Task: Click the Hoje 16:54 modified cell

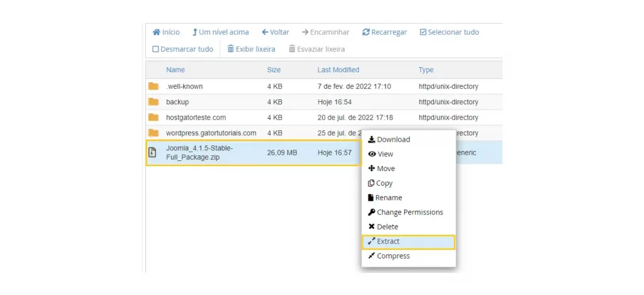Action: click(x=335, y=102)
